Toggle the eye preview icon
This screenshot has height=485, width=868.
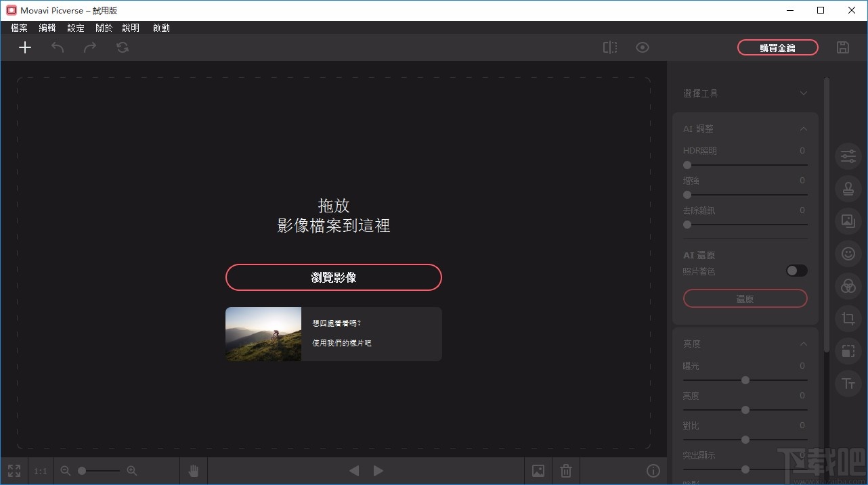[x=642, y=47]
